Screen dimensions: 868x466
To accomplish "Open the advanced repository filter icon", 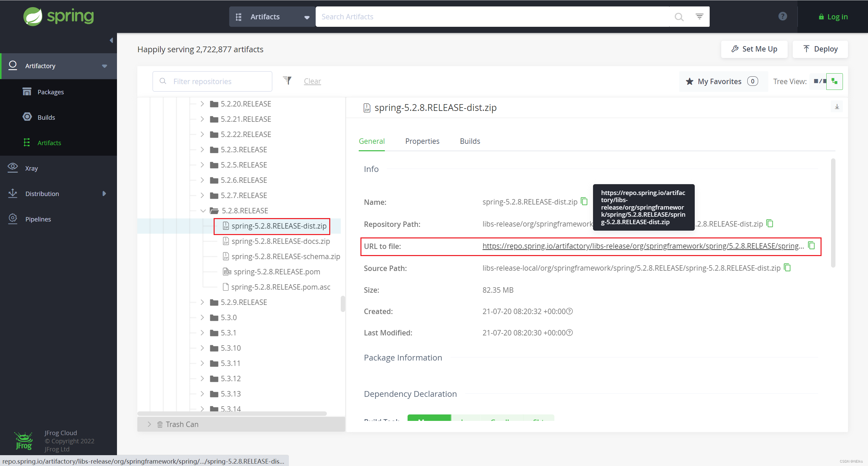I will (x=287, y=81).
